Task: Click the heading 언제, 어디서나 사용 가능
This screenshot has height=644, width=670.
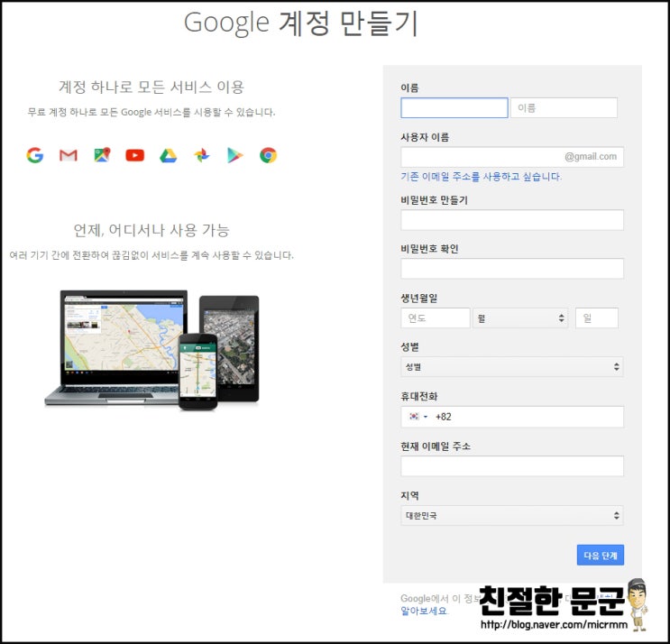Action: pos(151,230)
